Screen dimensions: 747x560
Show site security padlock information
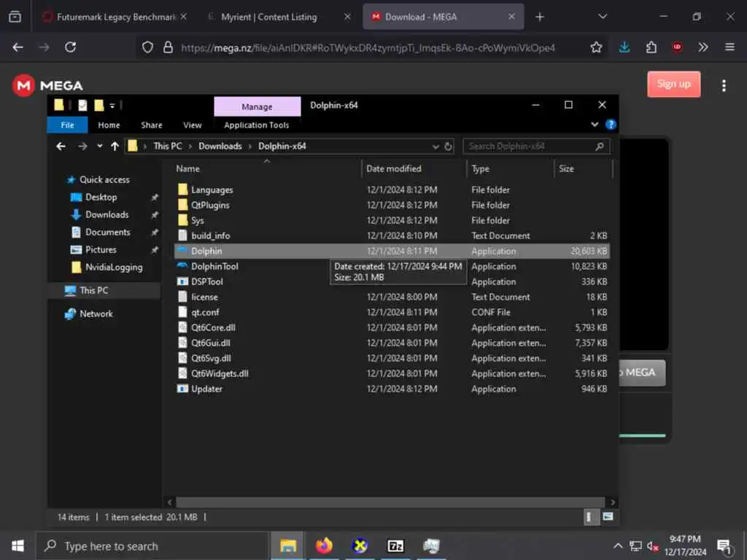point(168,47)
